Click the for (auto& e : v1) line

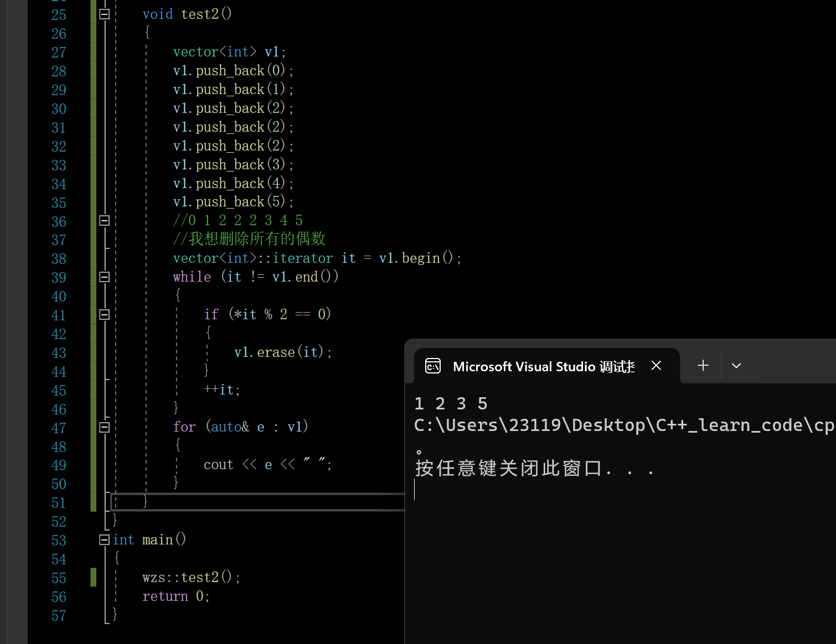(x=241, y=427)
